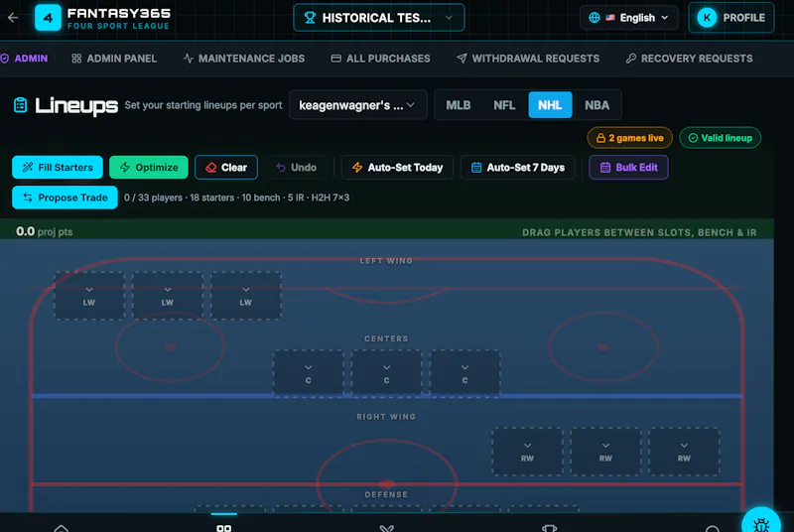This screenshot has height=532, width=794.
Task: Open the last RW slot
Action: (684, 452)
